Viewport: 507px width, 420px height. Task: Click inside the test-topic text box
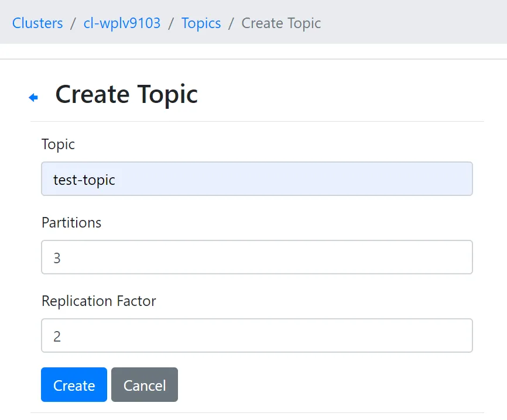[x=256, y=178]
